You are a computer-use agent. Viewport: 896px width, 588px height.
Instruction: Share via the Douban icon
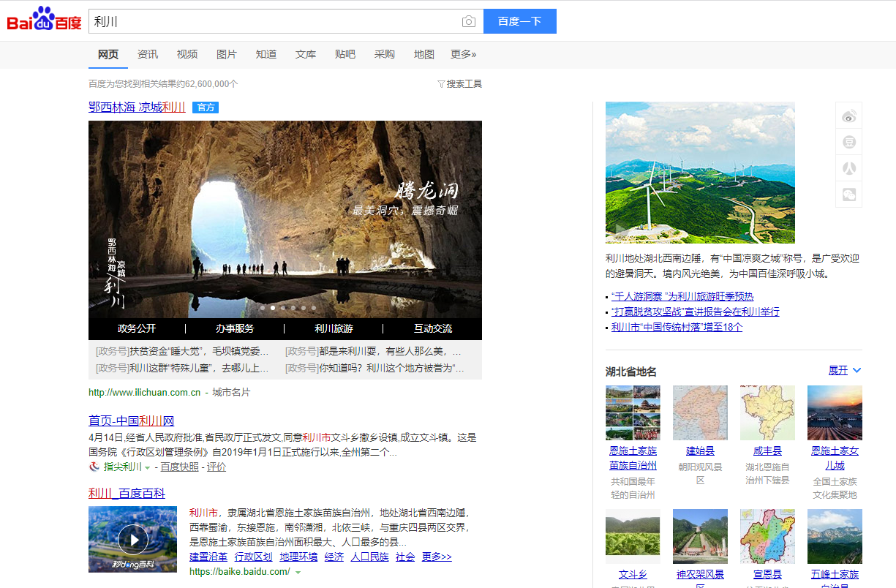coord(848,142)
